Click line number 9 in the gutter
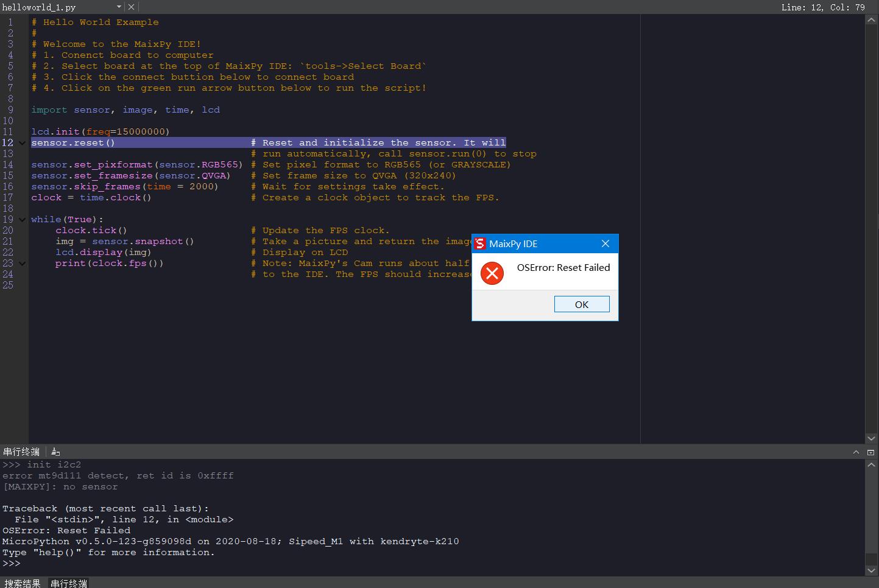 (x=10, y=110)
